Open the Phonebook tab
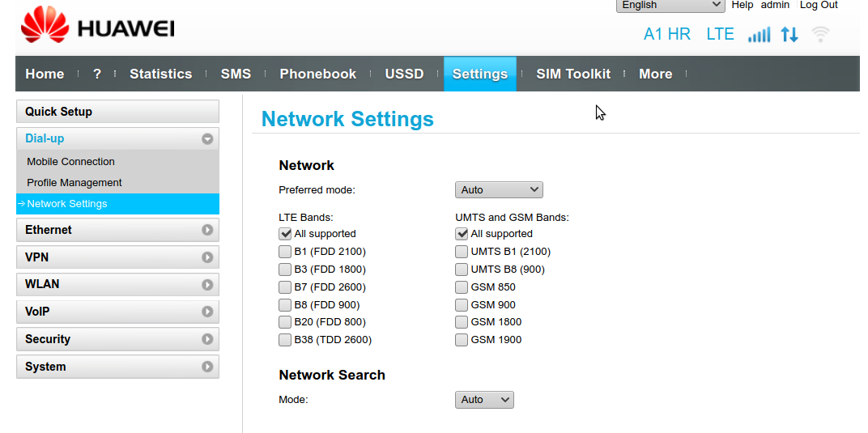 click(317, 74)
